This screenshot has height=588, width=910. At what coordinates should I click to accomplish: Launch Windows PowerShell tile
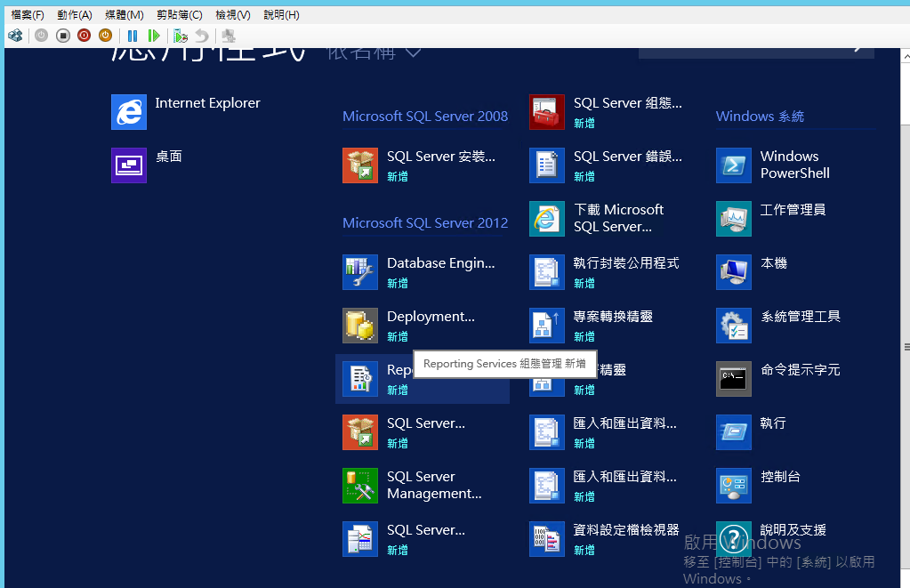(773, 165)
